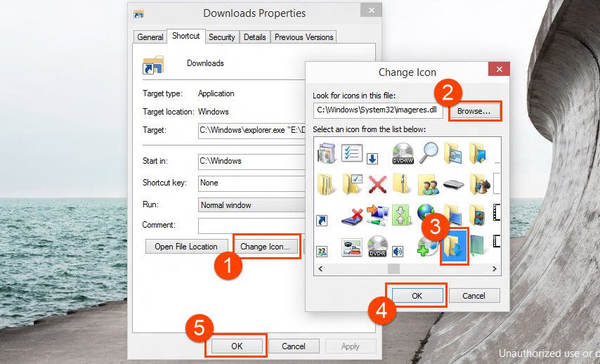Click OK in Downloads Properties window
The image size is (600, 364).
pos(237,346)
